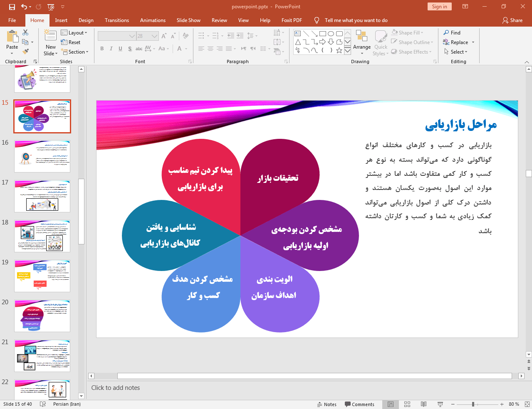Click the Replace button

point(456,42)
